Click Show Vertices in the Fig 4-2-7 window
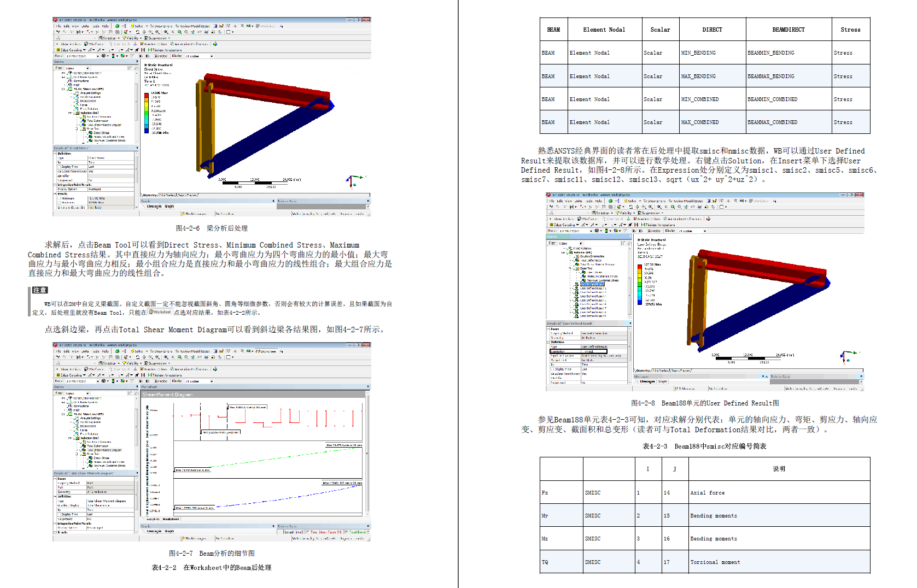The height and width of the screenshot is (588, 917). (68, 369)
